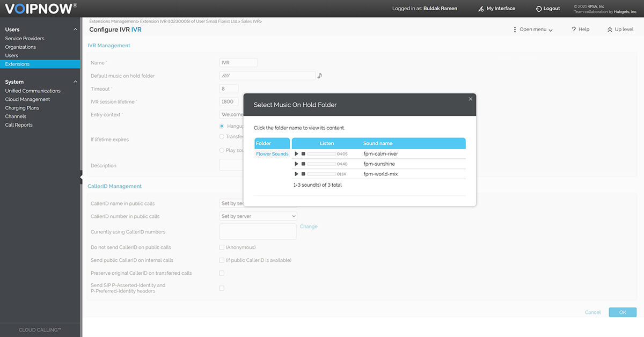Play the fpm-world-mix sound
Screen dimensions: 644x337
click(x=296, y=174)
